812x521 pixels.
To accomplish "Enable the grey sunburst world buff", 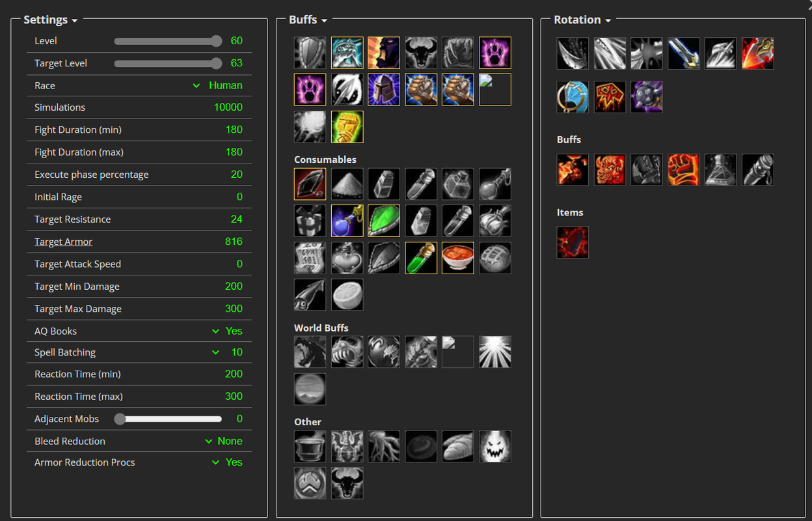I will point(495,352).
